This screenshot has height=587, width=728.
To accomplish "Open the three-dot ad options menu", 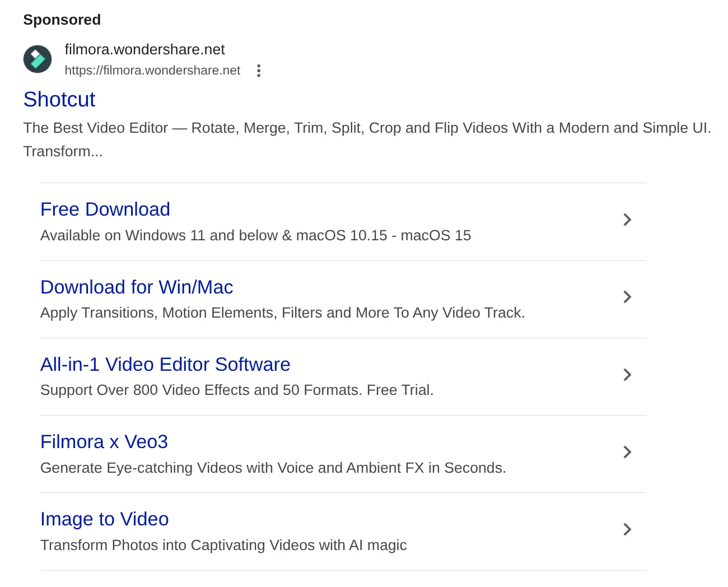I will pos(258,71).
